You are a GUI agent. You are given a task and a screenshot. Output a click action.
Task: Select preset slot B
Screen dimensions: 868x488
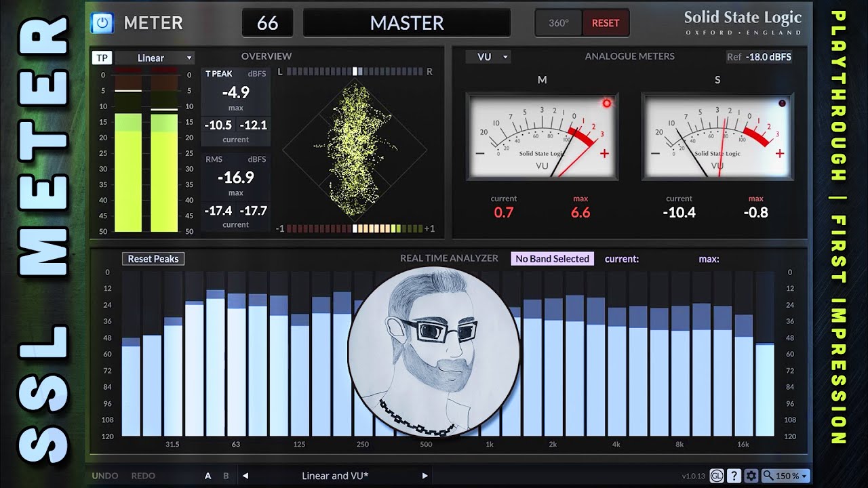point(226,476)
